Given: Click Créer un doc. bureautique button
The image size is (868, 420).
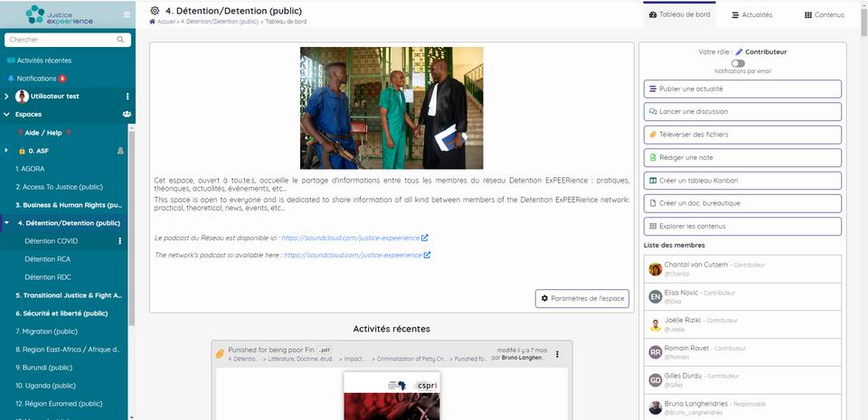Looking at the screenshot, I should point(742,203).
